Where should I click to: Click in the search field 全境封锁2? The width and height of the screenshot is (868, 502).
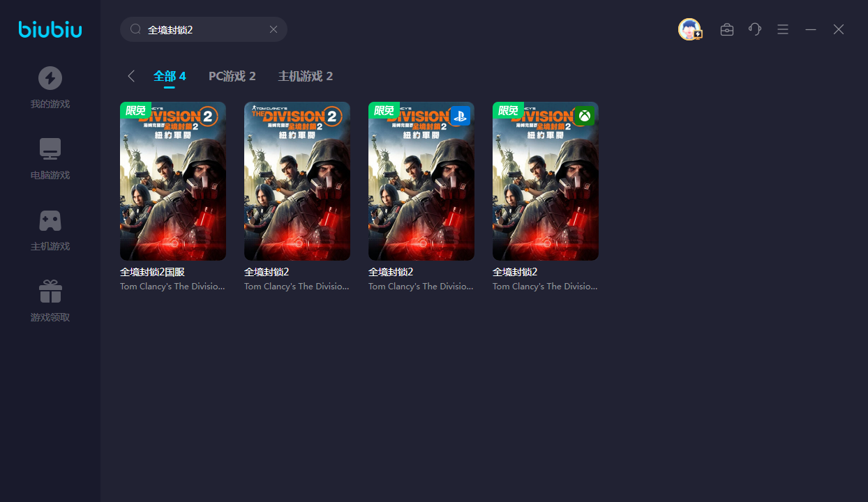coord(202,29)
